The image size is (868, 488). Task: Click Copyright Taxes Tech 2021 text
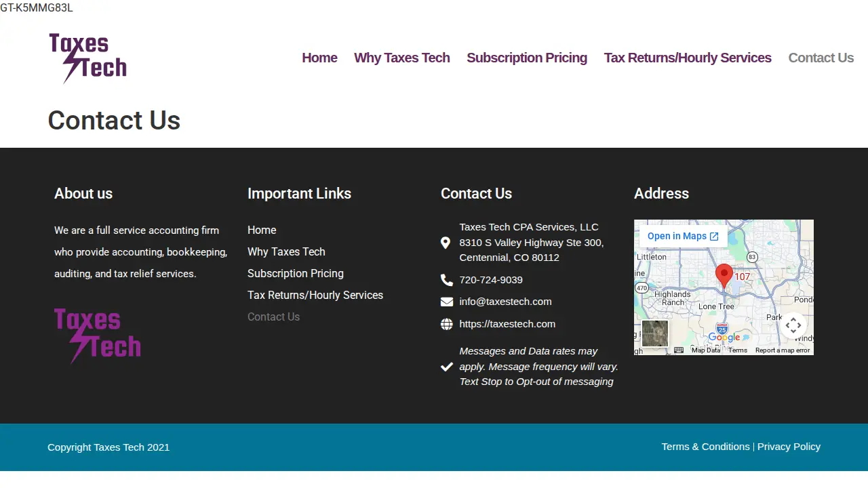tap(108, 447)
